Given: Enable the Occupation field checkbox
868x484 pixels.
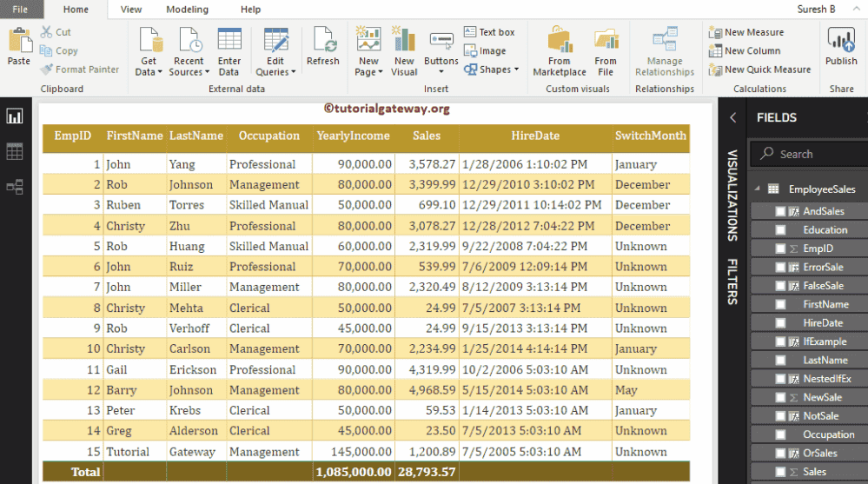Looking at the screenshot, I should (780, 434).
